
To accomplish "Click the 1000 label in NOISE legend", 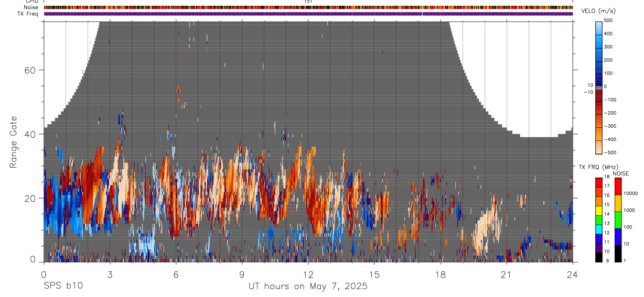I will point(629,210).
